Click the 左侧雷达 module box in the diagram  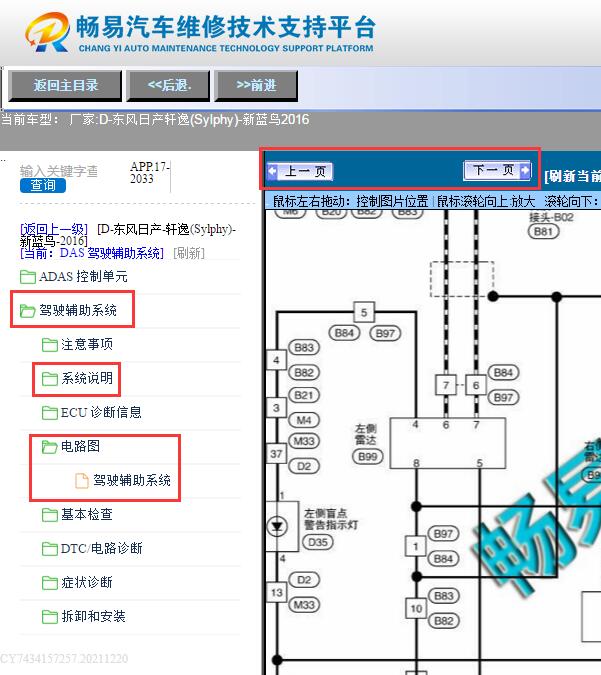coord(448,443)
